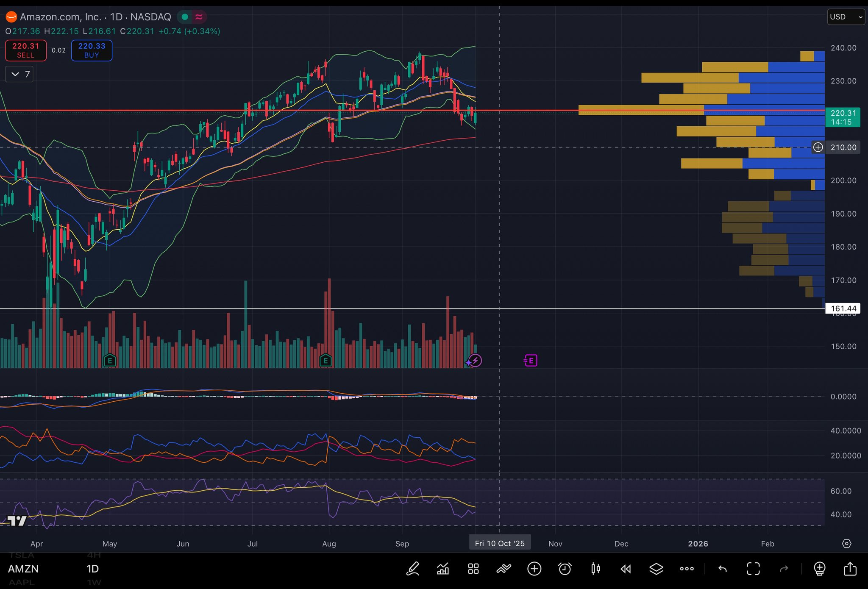
Task: Open the layout grid icon
Action: click(x=473, y=569)
